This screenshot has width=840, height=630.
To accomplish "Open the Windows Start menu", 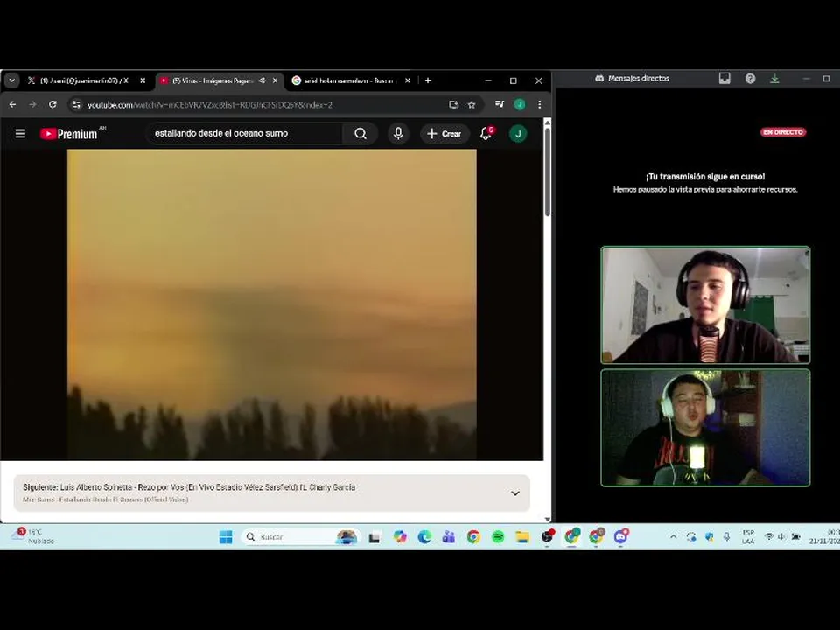I will [x=226, y=536].
